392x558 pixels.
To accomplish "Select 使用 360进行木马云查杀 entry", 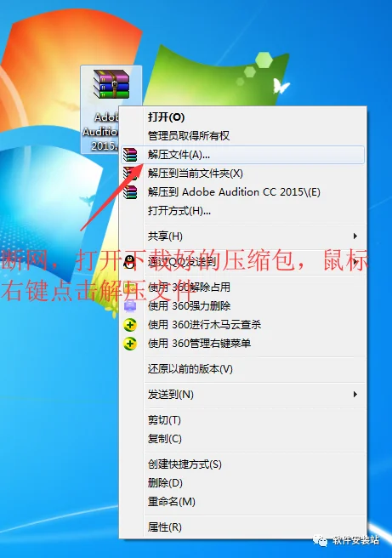I will (x=243, y=325).
